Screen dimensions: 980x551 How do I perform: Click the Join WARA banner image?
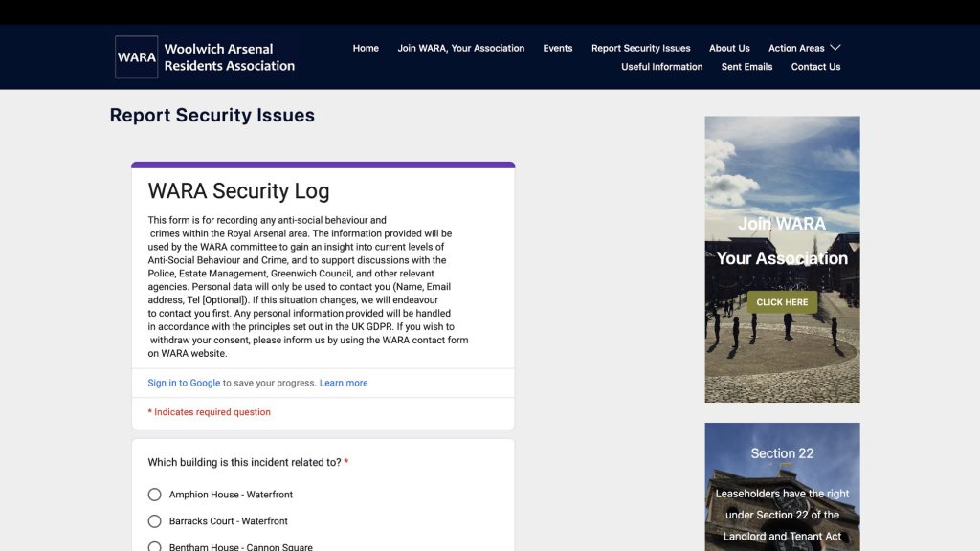pyautogui.click(x=782, y=258)
